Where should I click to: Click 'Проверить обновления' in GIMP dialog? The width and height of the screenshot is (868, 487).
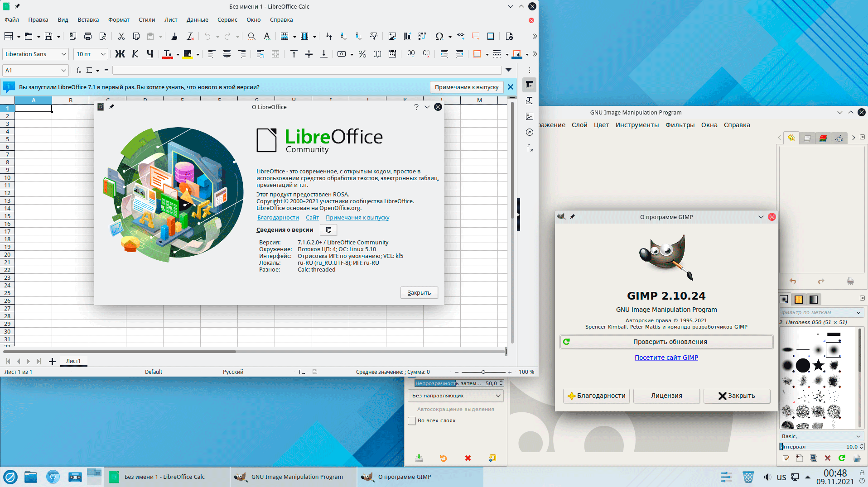[666, 342]
